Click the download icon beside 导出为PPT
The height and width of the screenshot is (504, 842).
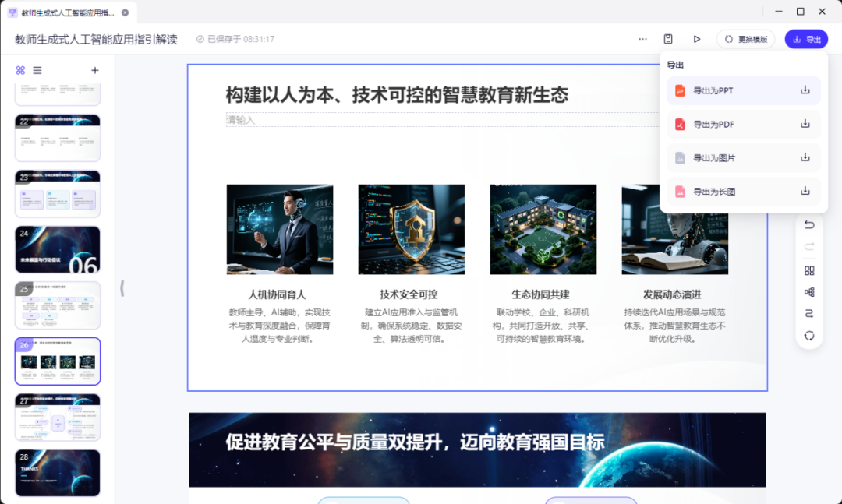(804, 90)
